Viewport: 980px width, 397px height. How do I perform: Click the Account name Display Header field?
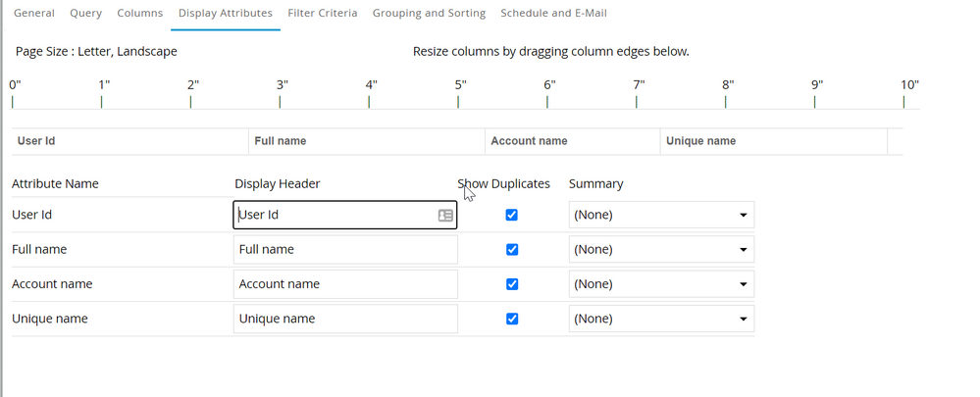tap(345, 284)
